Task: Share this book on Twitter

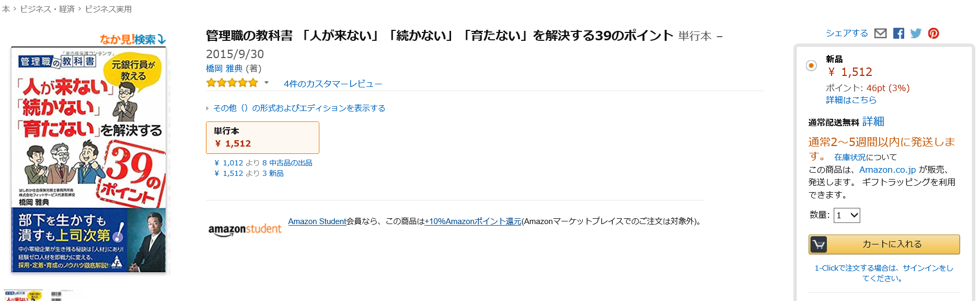Action: 916,34
